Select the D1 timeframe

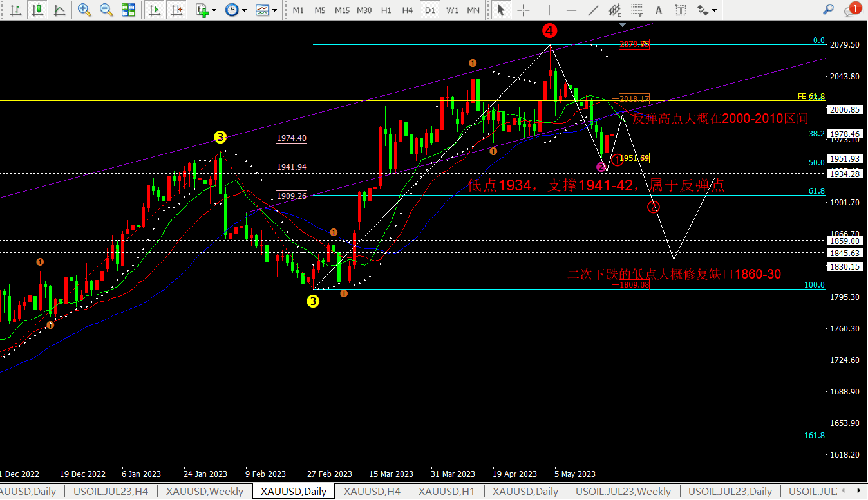[429, 10]
